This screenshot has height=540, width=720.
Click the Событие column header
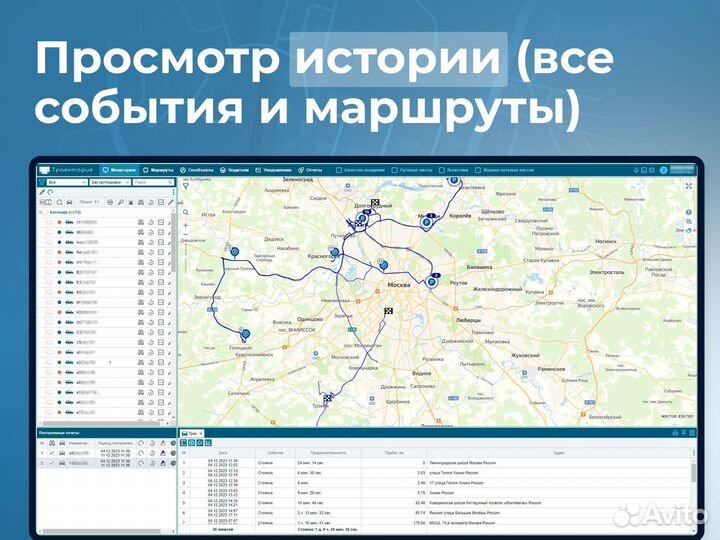[276, 453]
